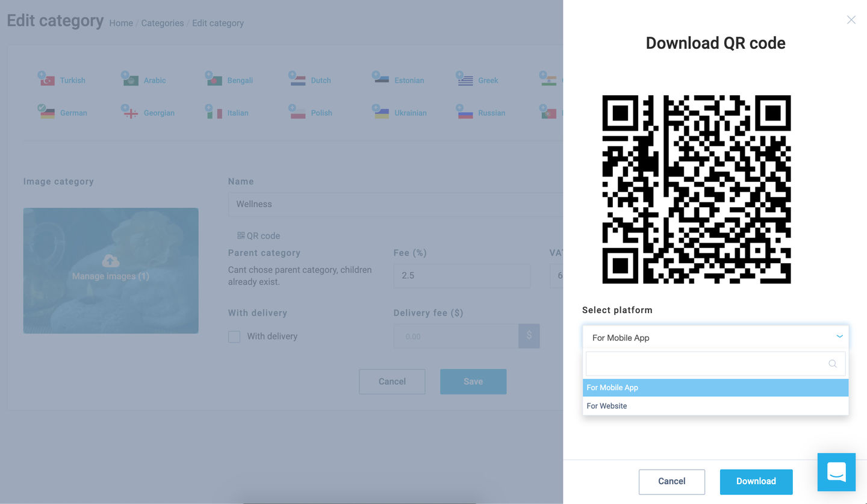This screenshot has width=867, height=504.
Task: Select the Italian language link
Action: pyautogui.click(x=238, y=113)
